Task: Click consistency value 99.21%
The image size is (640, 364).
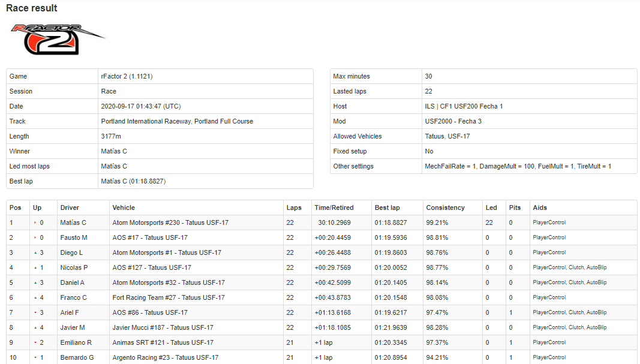Action: click(437, 223)
